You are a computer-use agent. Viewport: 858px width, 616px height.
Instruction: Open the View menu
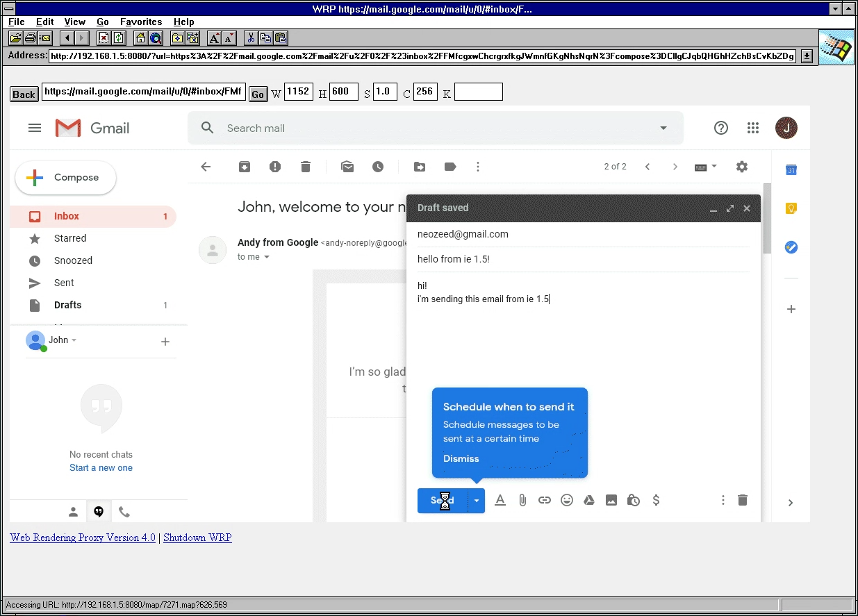[x=74, y=22]
